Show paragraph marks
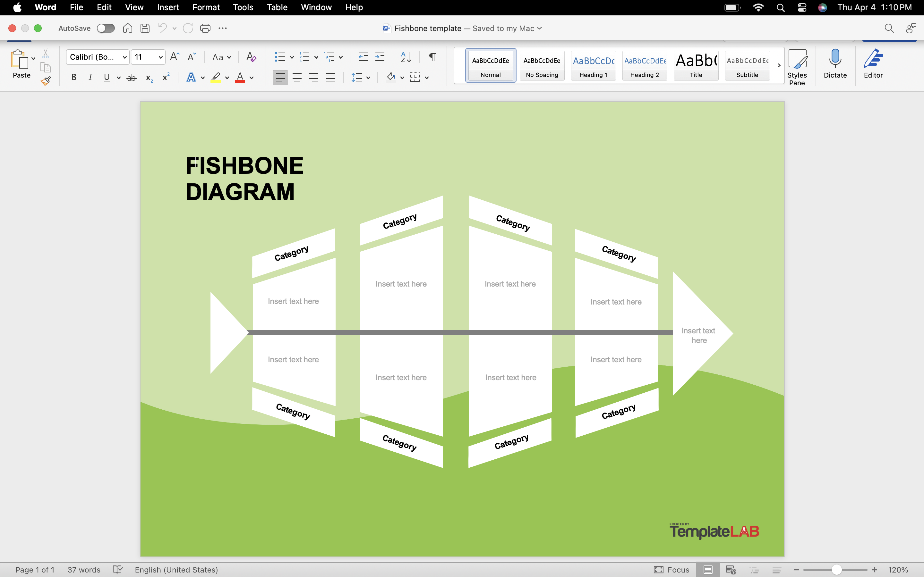Screen dimensions: 924x577 point(432,57)
